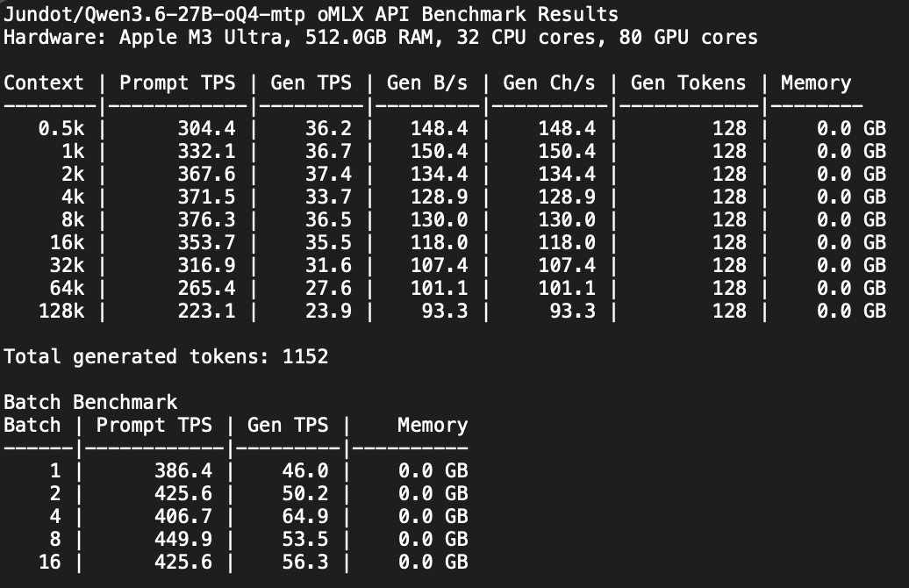Screen dimensions: 909x588
Task: Click batch Gen TPS value '64.9'
Action: (305, 516)
